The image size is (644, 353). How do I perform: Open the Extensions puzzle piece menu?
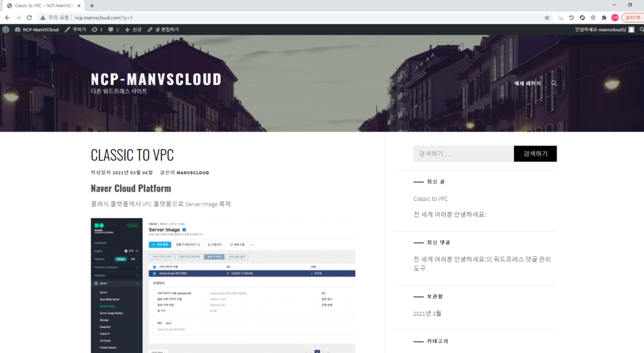(x=604, y=18)
